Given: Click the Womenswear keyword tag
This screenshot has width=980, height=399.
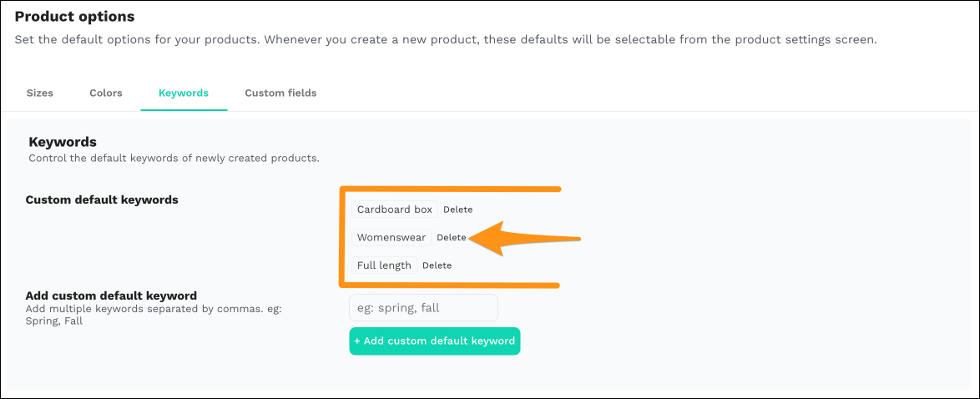Looking at the screenshot, I should click(391, 238).
